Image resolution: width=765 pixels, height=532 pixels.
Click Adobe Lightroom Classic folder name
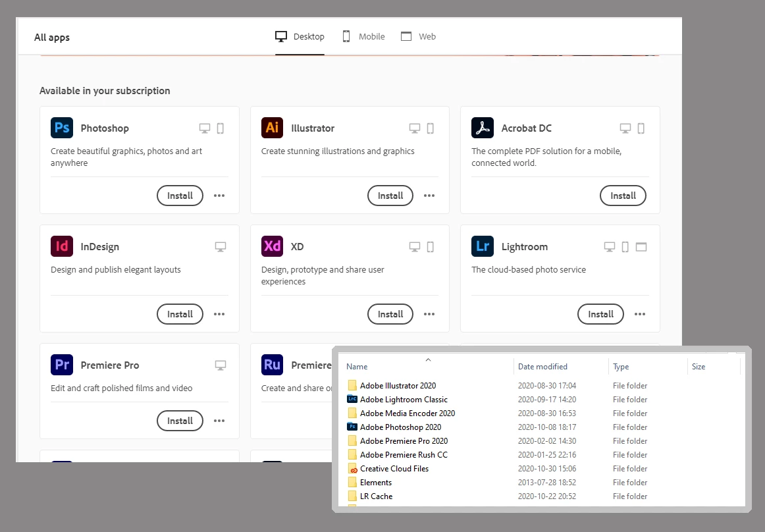point(404,400)
